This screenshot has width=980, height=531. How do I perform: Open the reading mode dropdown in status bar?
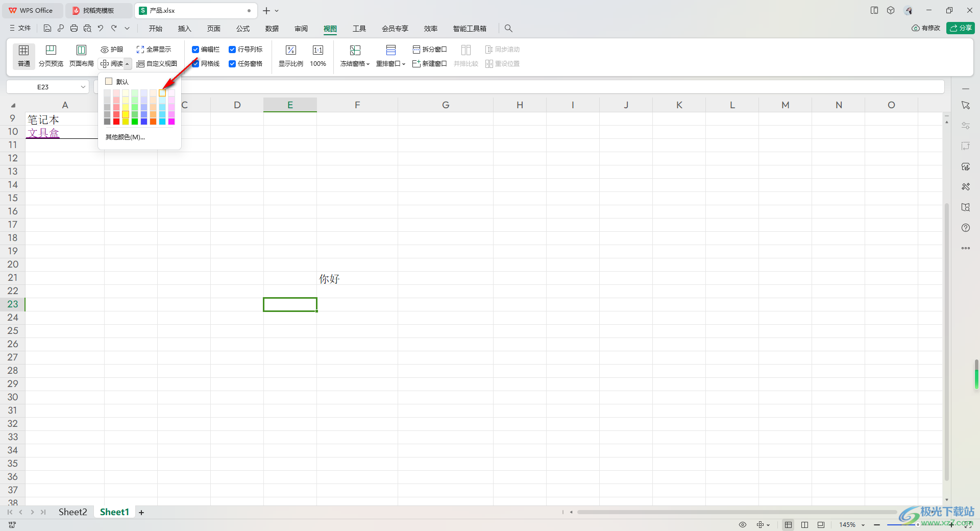(768, 525)
